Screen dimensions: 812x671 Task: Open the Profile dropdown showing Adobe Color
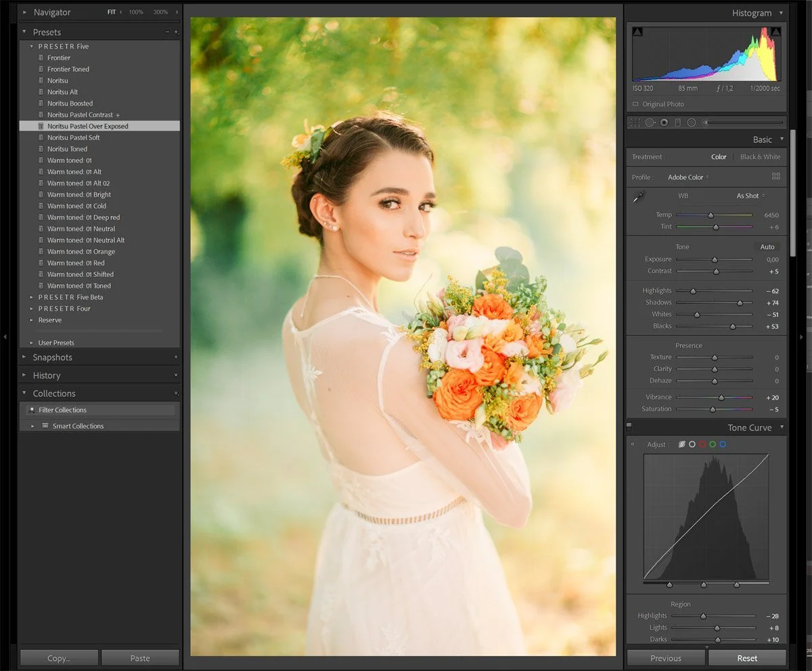coord(687,177)
